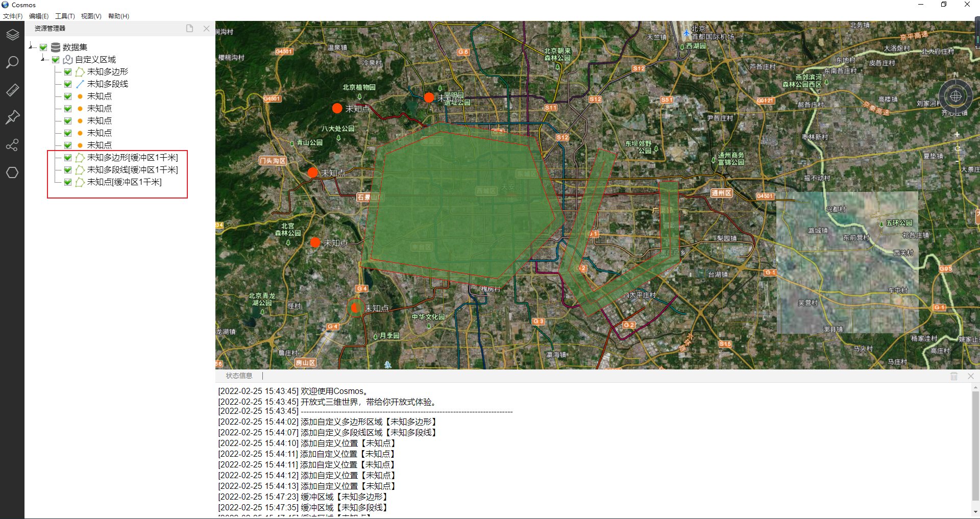This screenshot has width=980, height=519.
Task: Close the 状态信息 panel
Action: 971,376
